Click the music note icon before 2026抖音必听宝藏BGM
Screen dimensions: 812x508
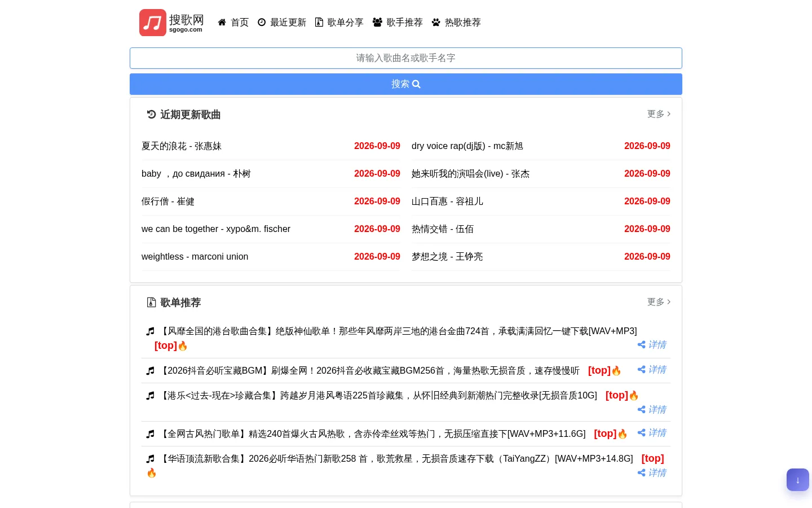(x=150, y=371)
